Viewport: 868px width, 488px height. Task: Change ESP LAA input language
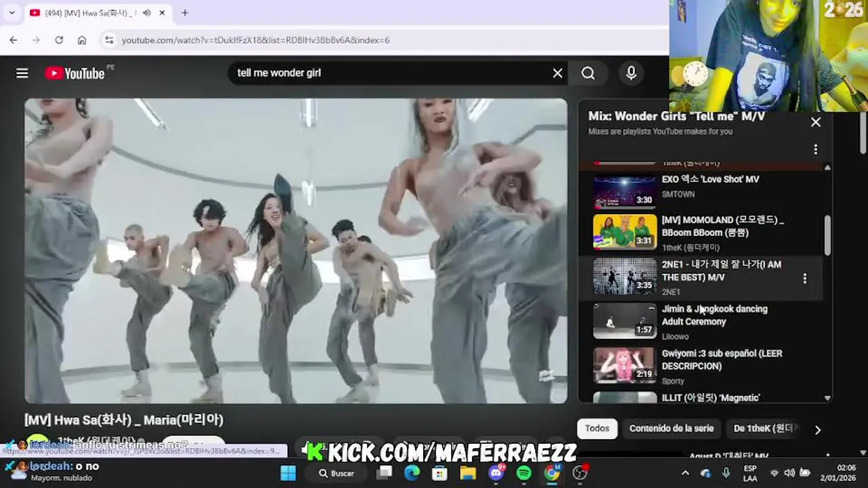(x=750, y=473)
